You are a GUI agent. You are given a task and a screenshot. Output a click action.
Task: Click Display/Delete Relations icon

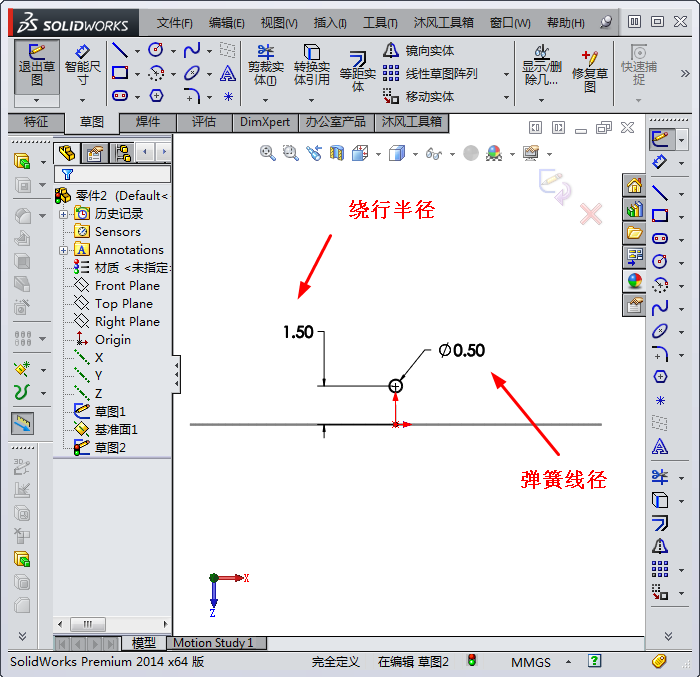click(x=542, y=66)
